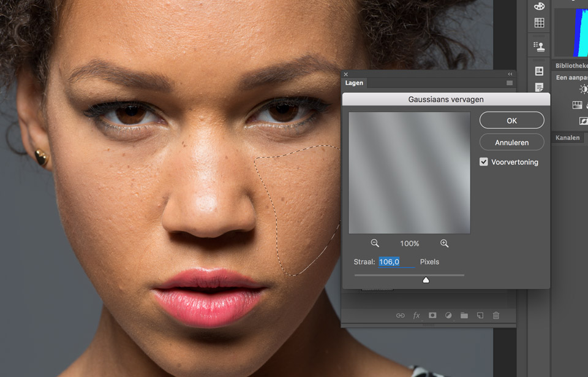Add a layer mask
The width and height of the screenshot is (588, 377).
click(432, 316)
